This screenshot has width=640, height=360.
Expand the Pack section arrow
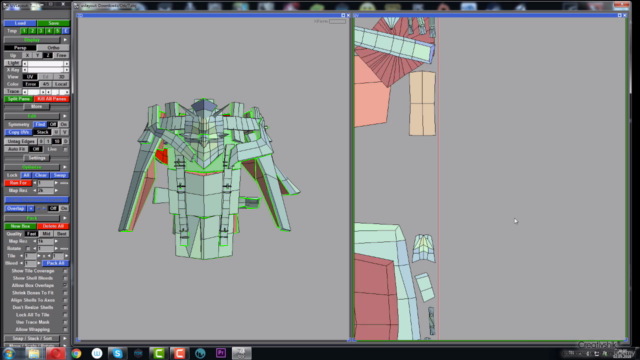(65, 218)
